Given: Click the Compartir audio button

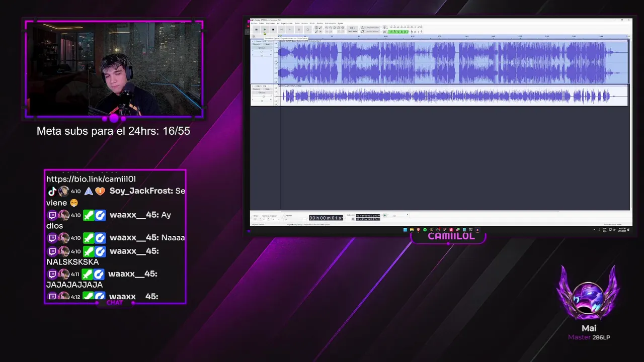Looking at the screenshot, I should [370, 28].
